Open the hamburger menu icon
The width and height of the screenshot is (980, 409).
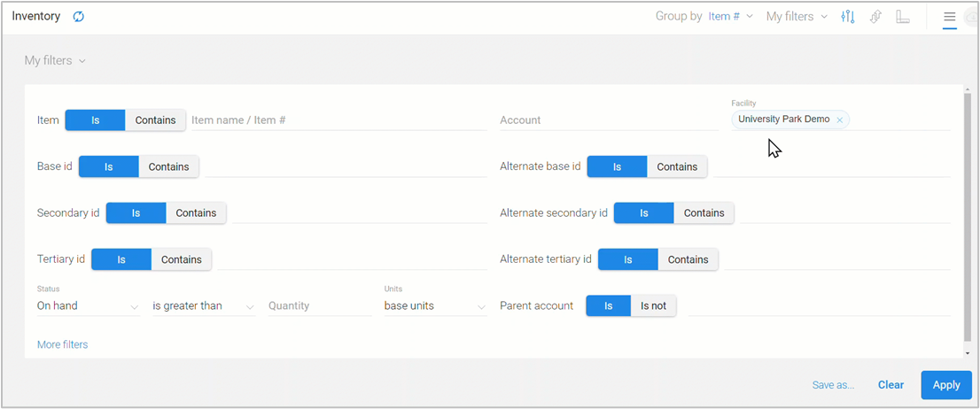pos(950,17)
